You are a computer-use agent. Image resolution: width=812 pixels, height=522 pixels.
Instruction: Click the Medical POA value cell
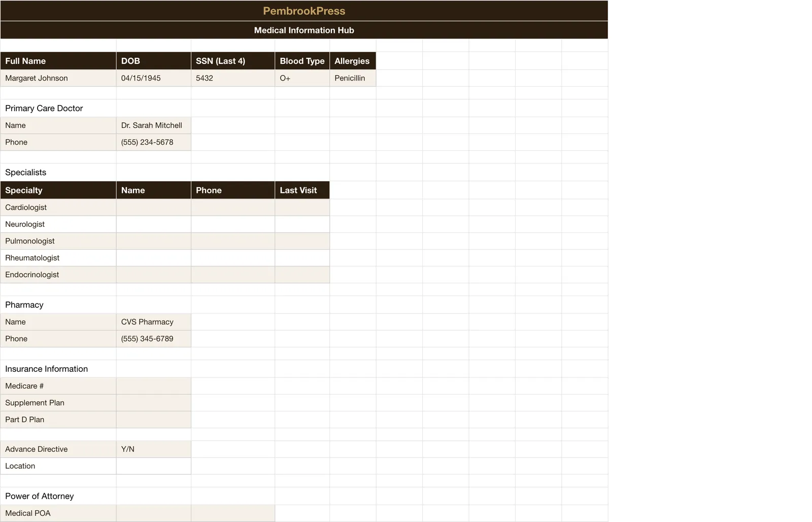(154, 513)
